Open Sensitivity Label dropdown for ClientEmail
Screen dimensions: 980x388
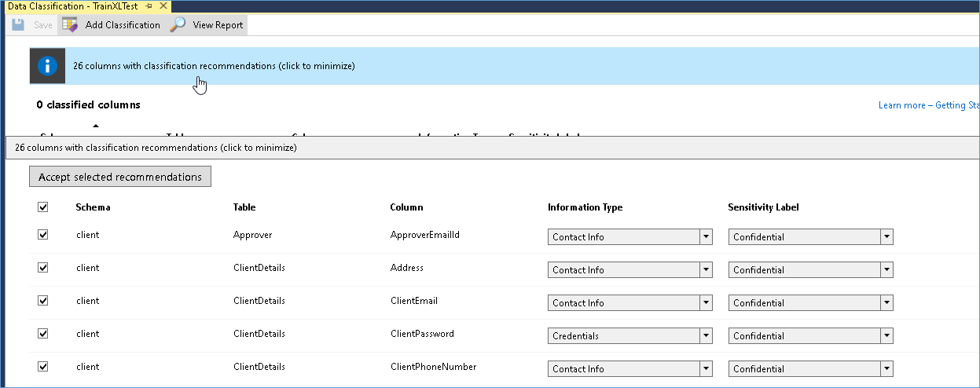click(x=811, y=303)
